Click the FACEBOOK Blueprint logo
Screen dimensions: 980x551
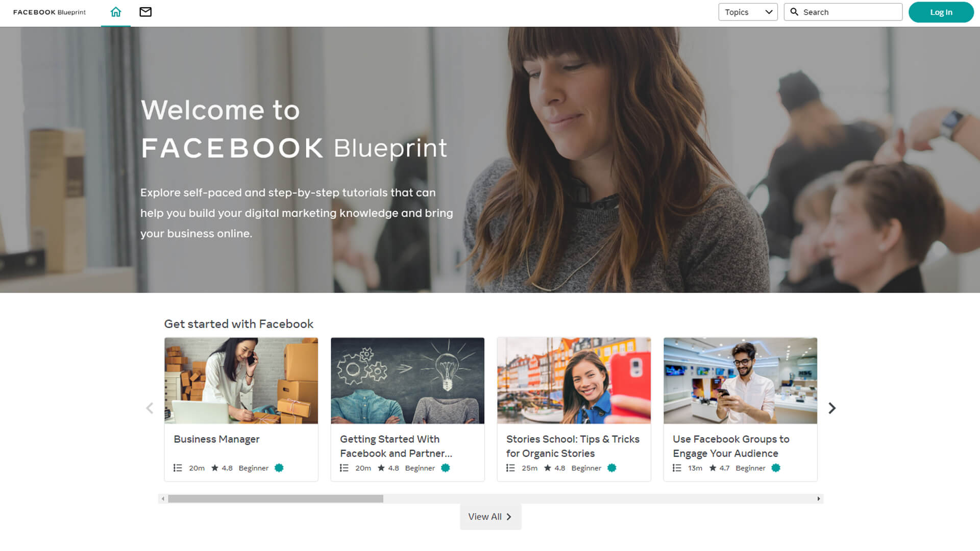(50, 12)
